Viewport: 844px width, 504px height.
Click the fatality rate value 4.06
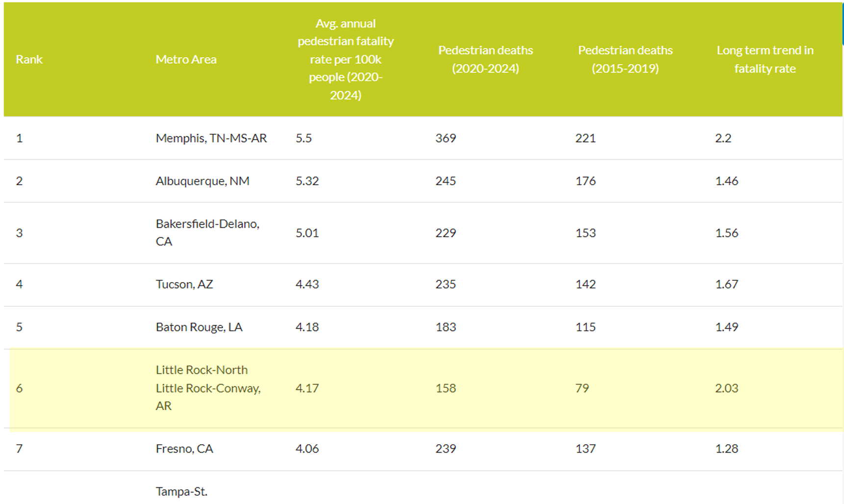click(x=307, y=449)
